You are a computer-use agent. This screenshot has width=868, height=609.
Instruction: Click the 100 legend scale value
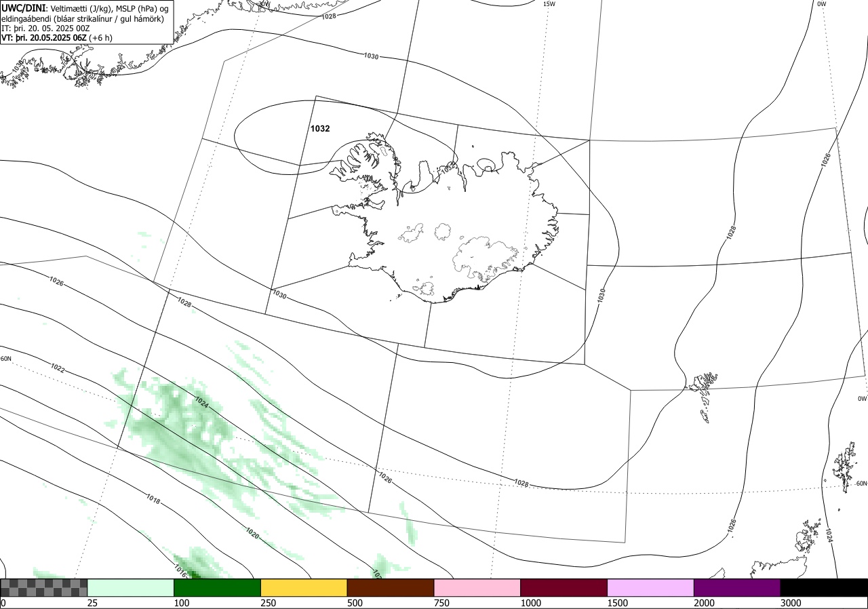pyautogui.click(x=182, y=603)
